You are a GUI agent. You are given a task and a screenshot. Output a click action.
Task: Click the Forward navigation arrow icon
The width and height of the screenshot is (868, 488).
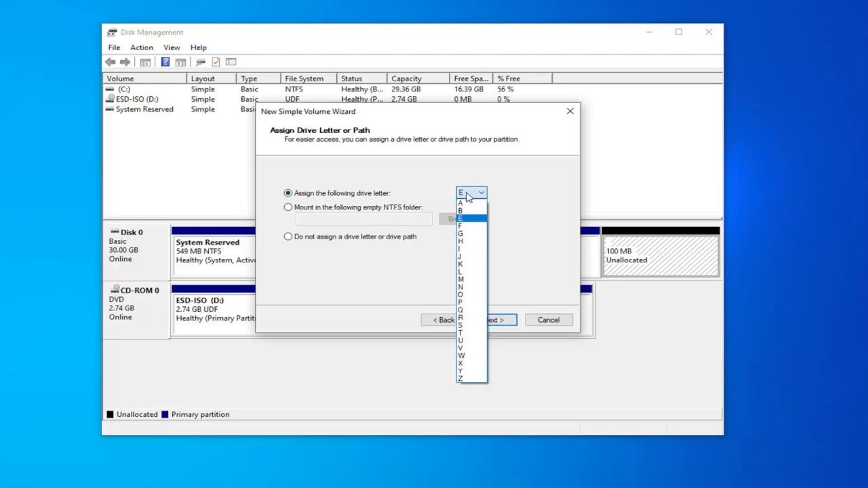click(x=125, y=62)
